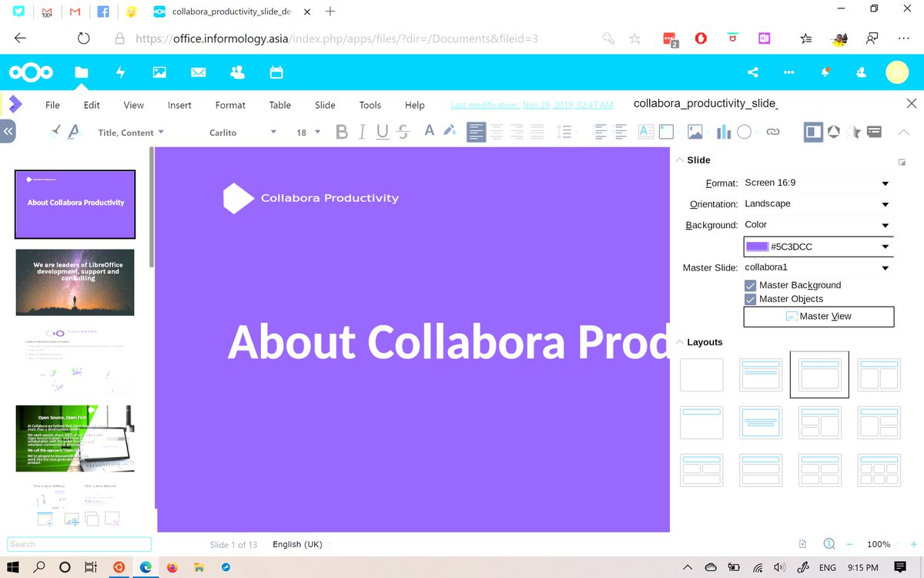Choose the blank slide layout
This screenshot has width=924, height=578.
[x=701, y=375]
